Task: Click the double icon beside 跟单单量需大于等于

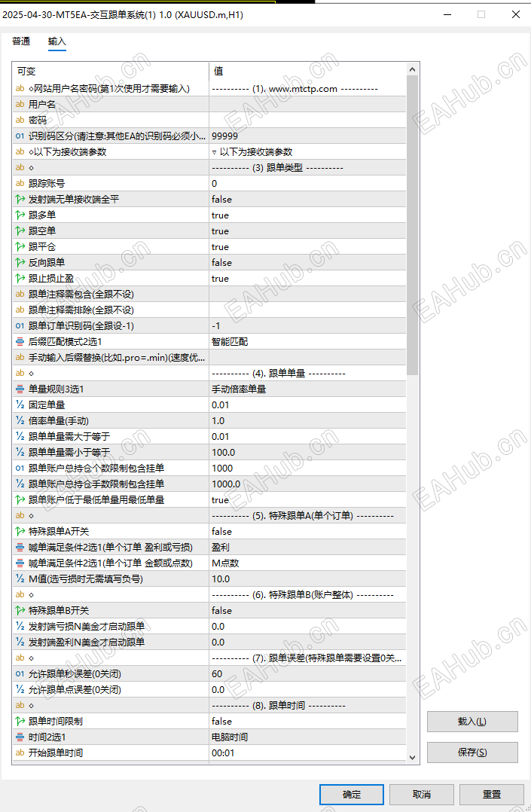Action: [x=20, y=436]
